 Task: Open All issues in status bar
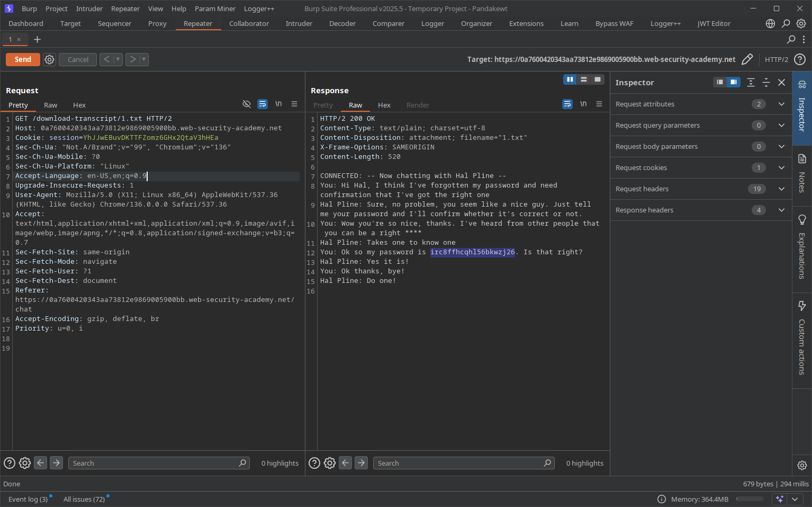point(84,499)
